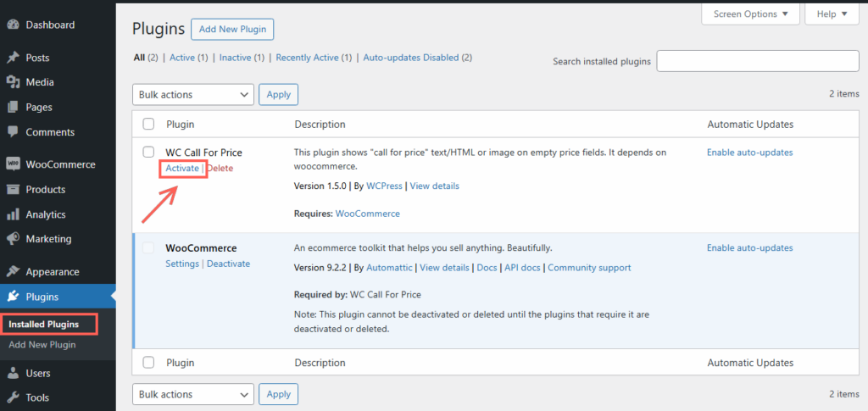Tick the select-all checkbox in table footer
This screenshot has width=868, height=411.
148,363
